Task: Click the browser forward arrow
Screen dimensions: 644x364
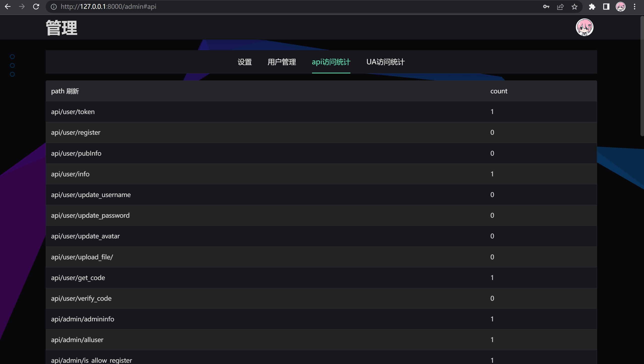Action: [22, 7]
